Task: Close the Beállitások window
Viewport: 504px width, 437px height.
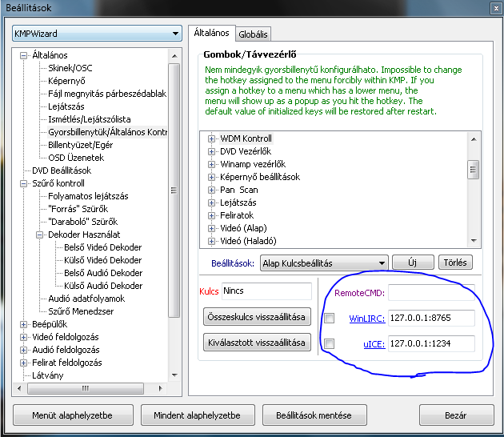Action: point(496,8)
